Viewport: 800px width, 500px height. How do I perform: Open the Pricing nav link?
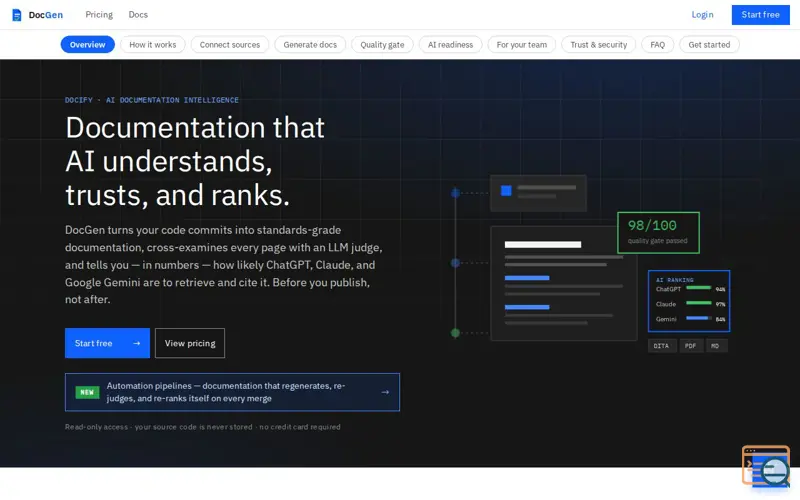click(x=99, y=15)
